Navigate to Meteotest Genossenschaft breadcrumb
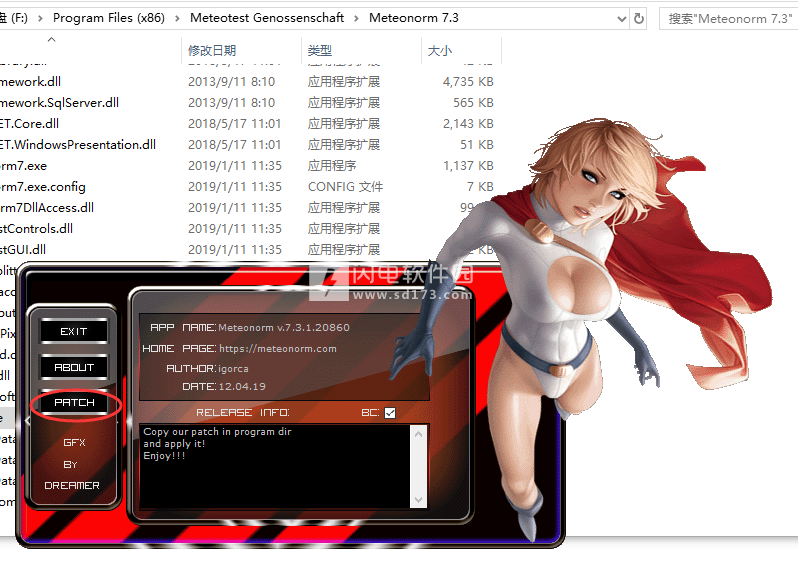Image resolution: width=798 pixels, height=563 pixels. (267, 18)
